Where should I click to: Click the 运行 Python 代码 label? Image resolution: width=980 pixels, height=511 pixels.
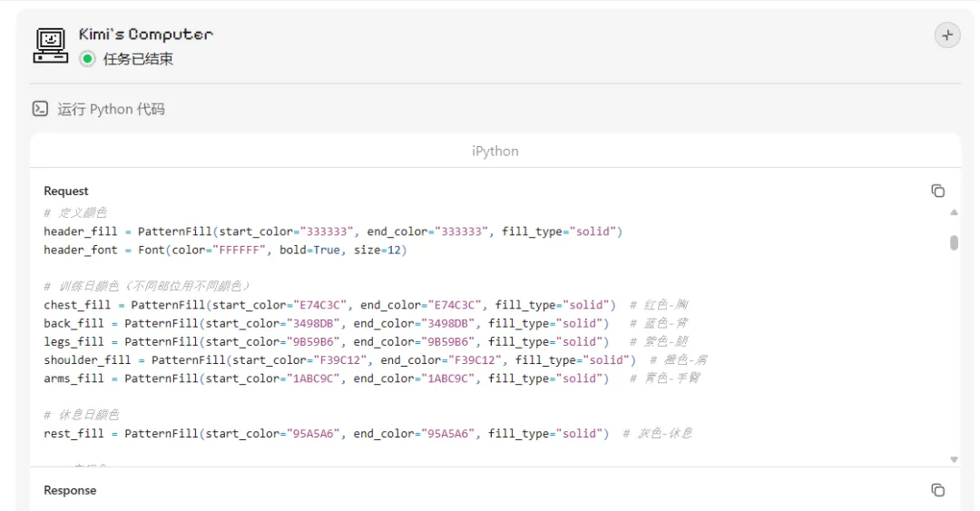(x=112, y=109)
